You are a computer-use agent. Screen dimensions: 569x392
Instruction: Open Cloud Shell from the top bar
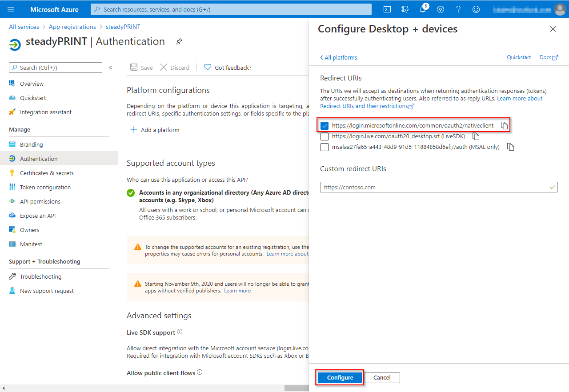[x=387, y=9]
